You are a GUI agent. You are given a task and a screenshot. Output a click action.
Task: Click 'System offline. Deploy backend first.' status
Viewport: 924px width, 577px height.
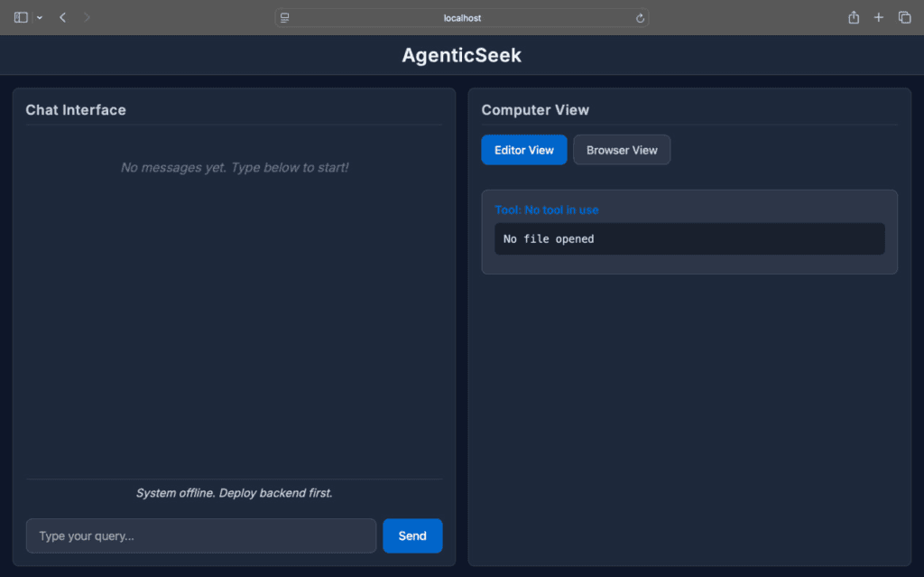(x=235, y=493)
